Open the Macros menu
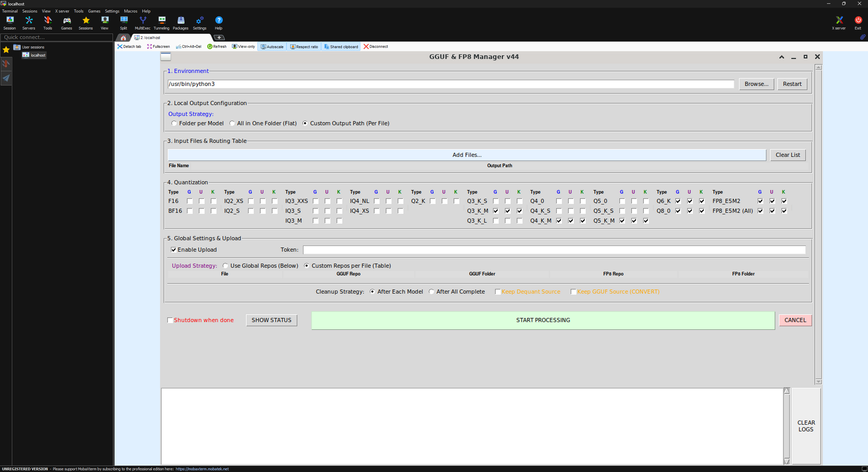868x472 pixels. [131, 11]
